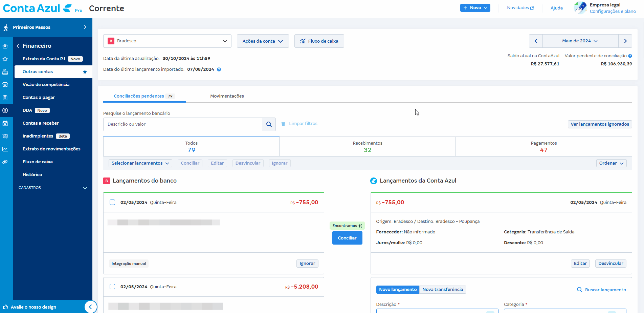Click Ver lançamentos ignorados button
Screen dimensions: 644x313
click(599, 124)
